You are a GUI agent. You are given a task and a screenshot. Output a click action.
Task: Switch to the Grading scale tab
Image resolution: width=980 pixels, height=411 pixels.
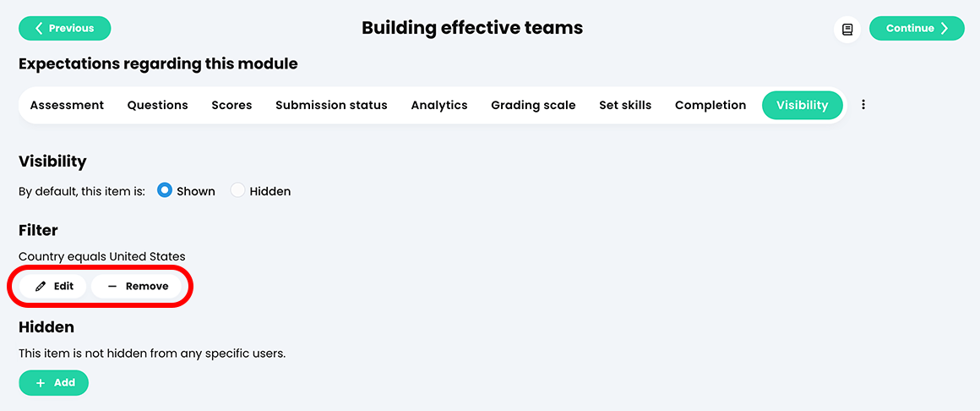point(533,106)
